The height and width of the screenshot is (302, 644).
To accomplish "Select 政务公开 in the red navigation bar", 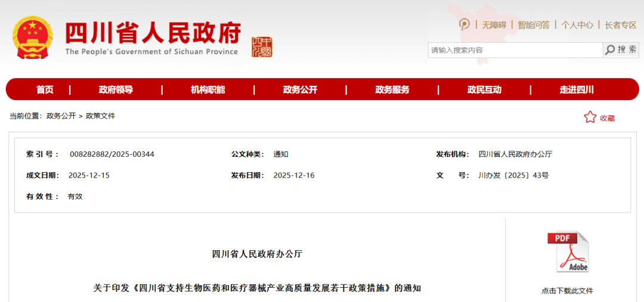I will point(300,90).
